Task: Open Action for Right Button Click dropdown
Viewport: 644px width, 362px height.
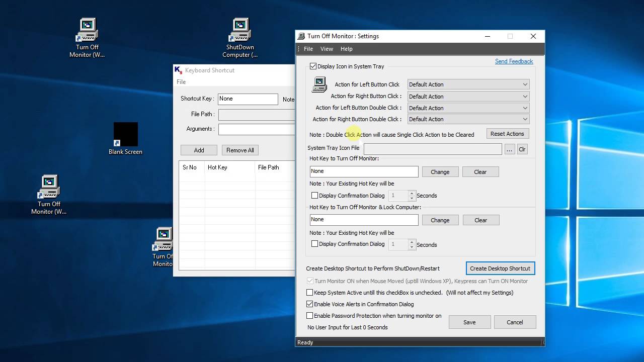Action: point(468,97)
